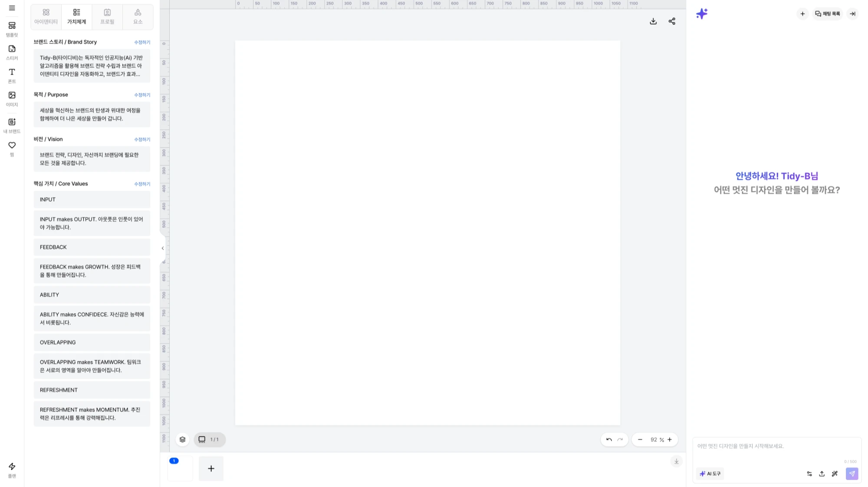Image resolution: width=868 pixels, height=487 pixels.
Task: Switch to the 요소 tab
Action: [138, 16]
